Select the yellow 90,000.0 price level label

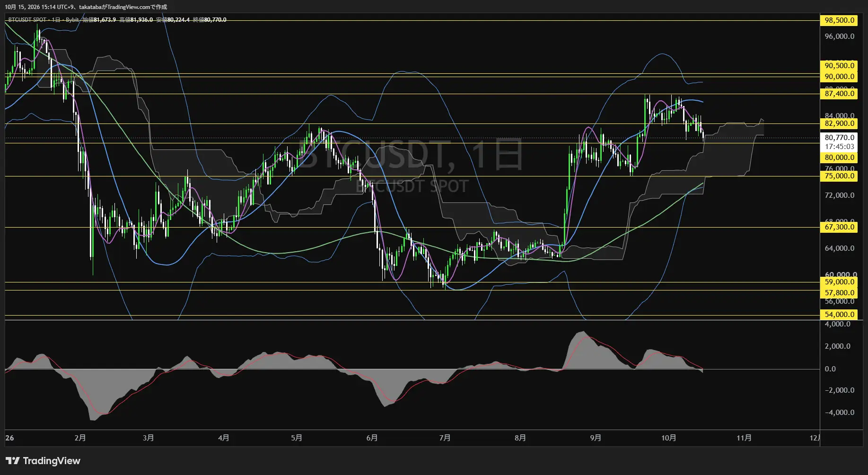pyautogui.click(x=840, y=77)
